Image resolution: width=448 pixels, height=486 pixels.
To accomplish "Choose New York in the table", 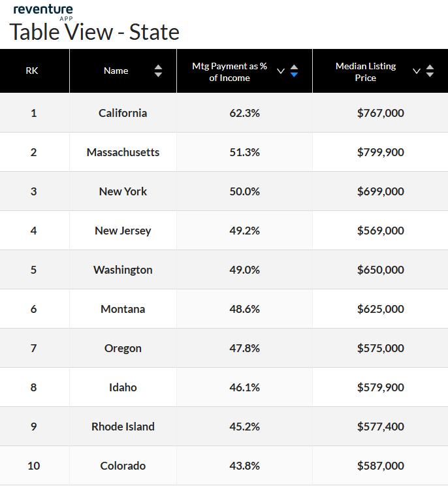I will (x=123, y=191).
